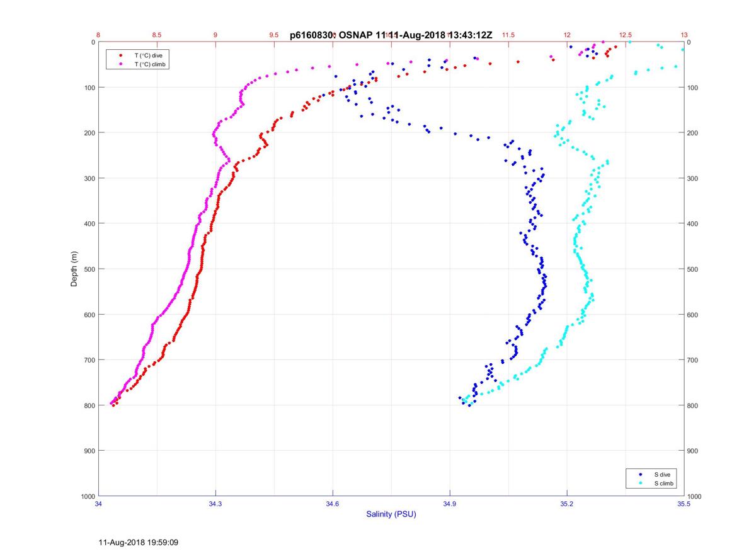Click red temperature tick label "8"
Viewport: 756px width, 558px height.
[x=98, y=35]
